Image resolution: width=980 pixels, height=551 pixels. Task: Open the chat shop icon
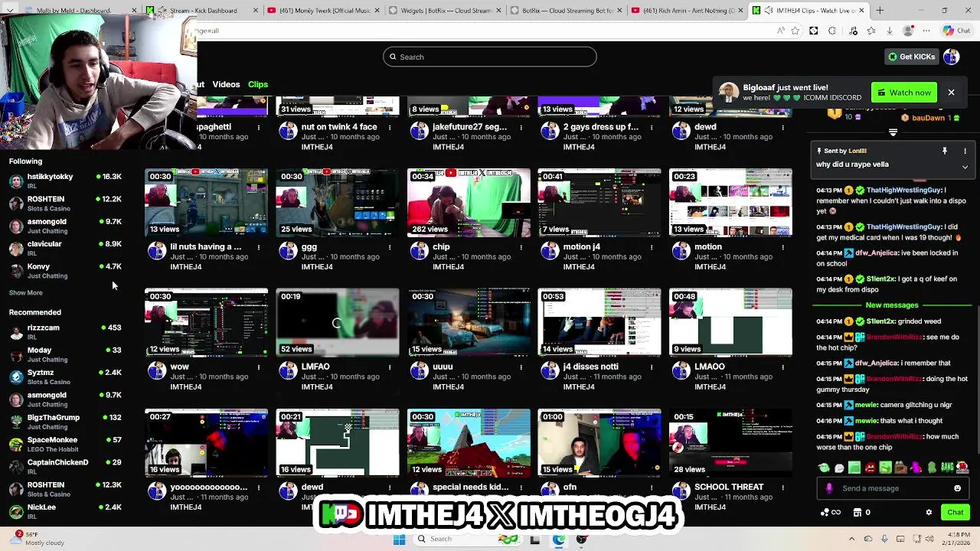point(857,513)
